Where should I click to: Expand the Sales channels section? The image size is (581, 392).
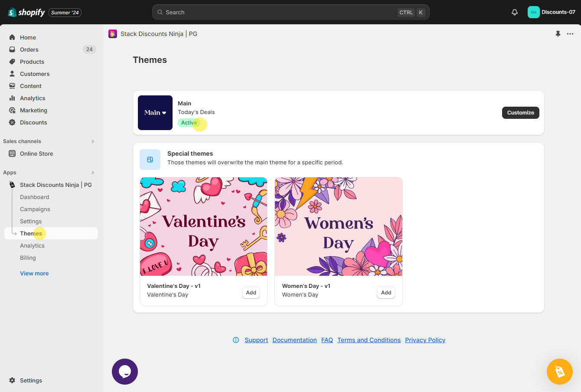click(93, 141)
